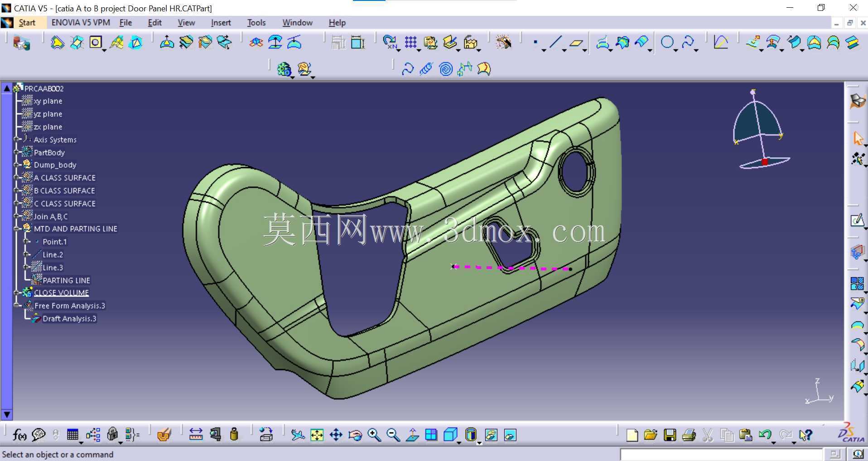
Task: Click the Paste icon
Action: [x=746, y=435]
